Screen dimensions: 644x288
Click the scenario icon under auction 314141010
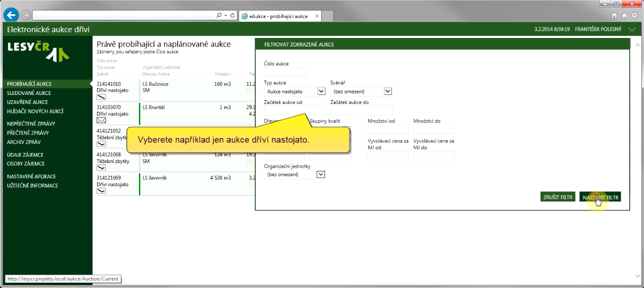click(101, 97)
